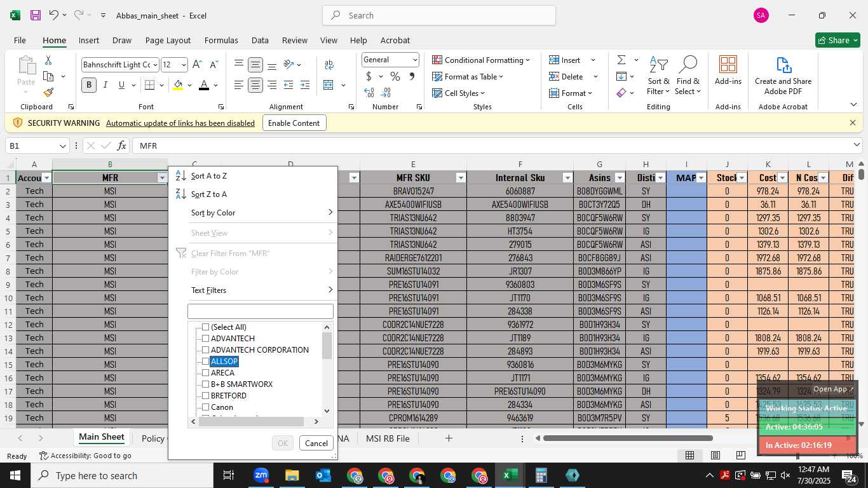Click Increase Decimal icon
Image resolution: width=868 pixels, height=488 pixels.
pyautogui.click(x=369, y=93)
